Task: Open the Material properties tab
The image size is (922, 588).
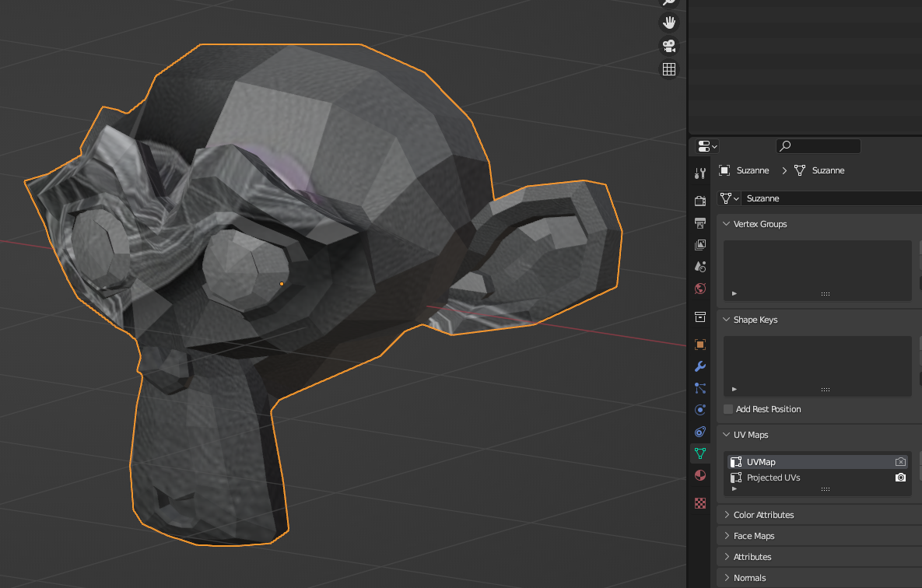Action: pyautogui.click(x=700, y=475)
